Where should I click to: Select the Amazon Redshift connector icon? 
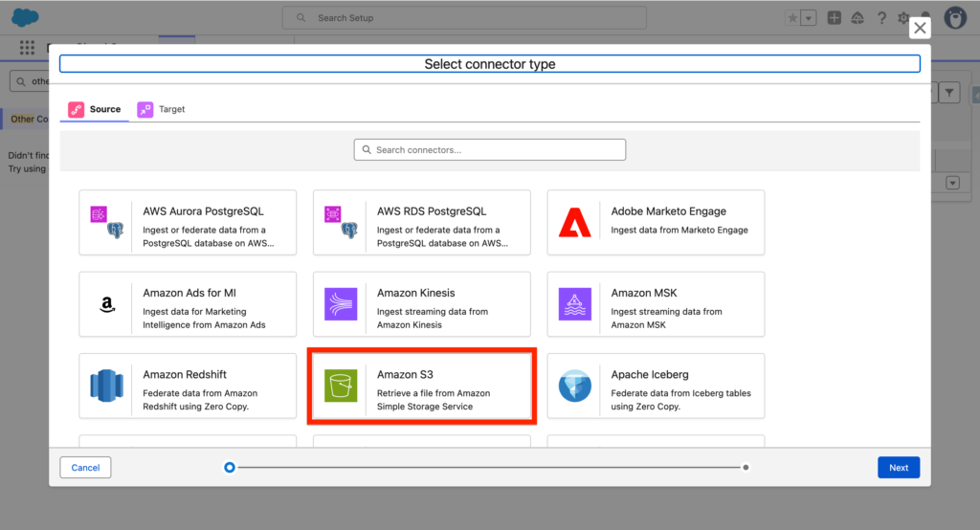tap(106, 386)
